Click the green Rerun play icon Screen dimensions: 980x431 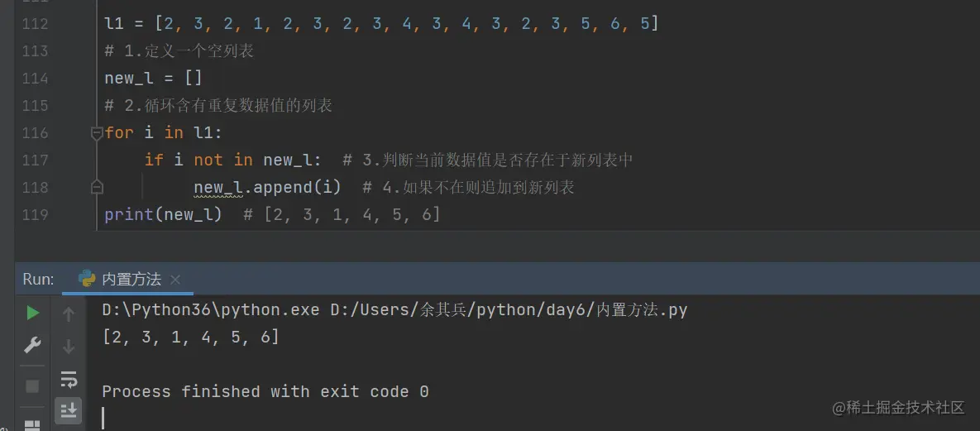[32, 313]
